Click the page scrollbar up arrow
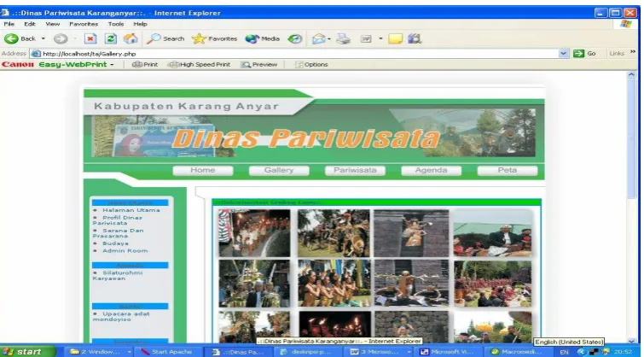The image size is (644, 357). (x=632, y=75)
